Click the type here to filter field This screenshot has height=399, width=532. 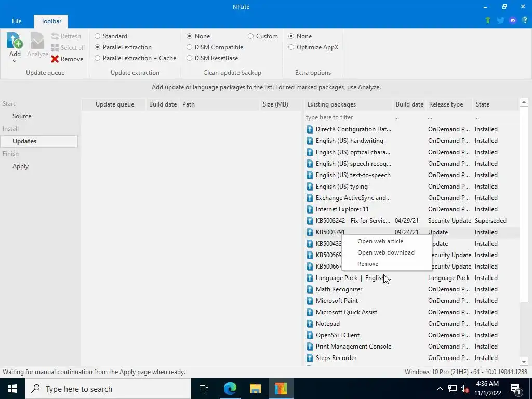348,118
